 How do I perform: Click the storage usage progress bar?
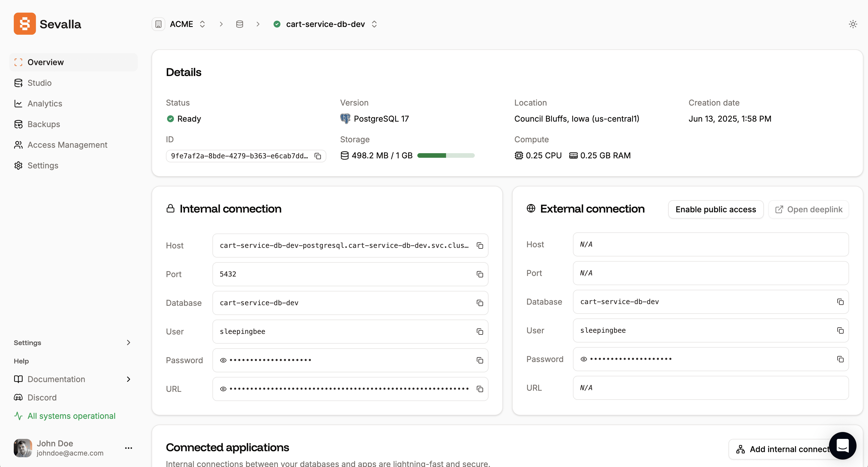pyautogui.click(x=445, y=155)
